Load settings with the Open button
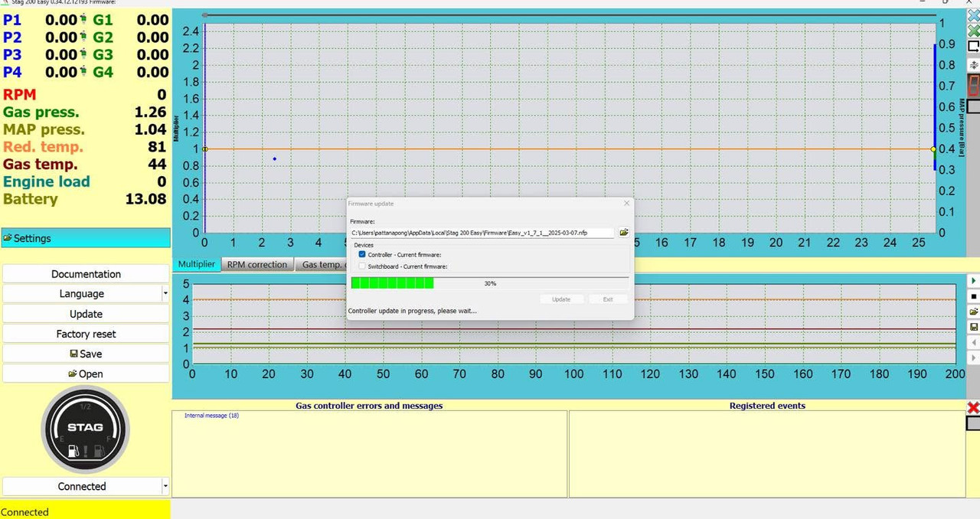The height and width of the screenshot is (519, 980). coord(86,374)
